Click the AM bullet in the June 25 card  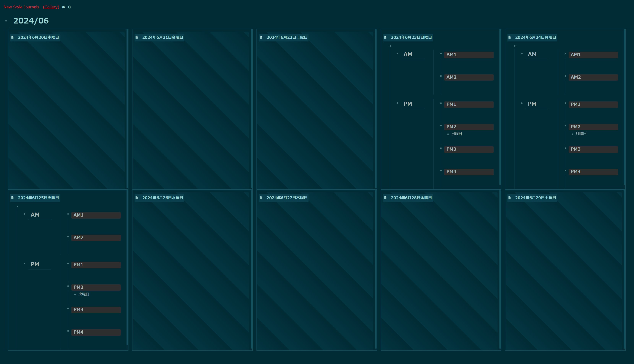click(x=24, y=214)
